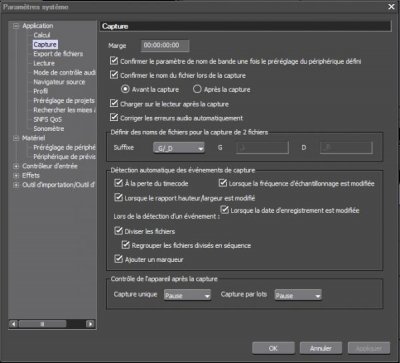Click the Appliquer button
Screen dimensions: 400x363
click(369, 348)
